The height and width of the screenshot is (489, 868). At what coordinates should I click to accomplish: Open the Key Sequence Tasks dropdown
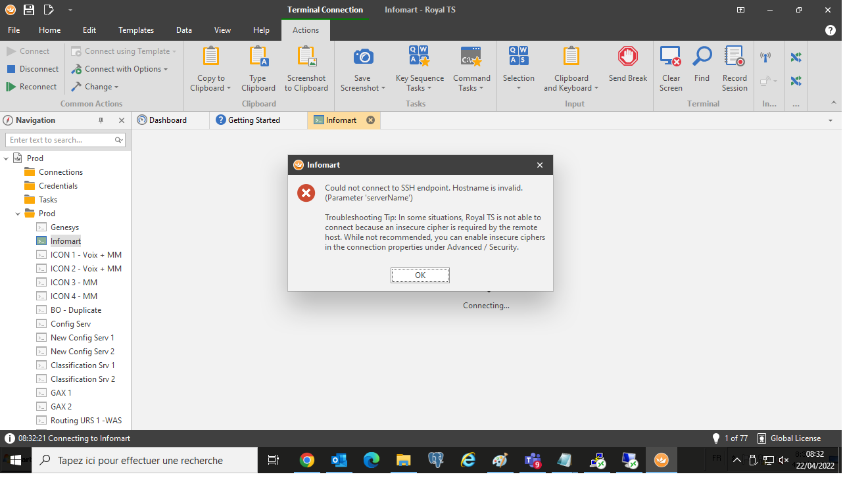420,83
